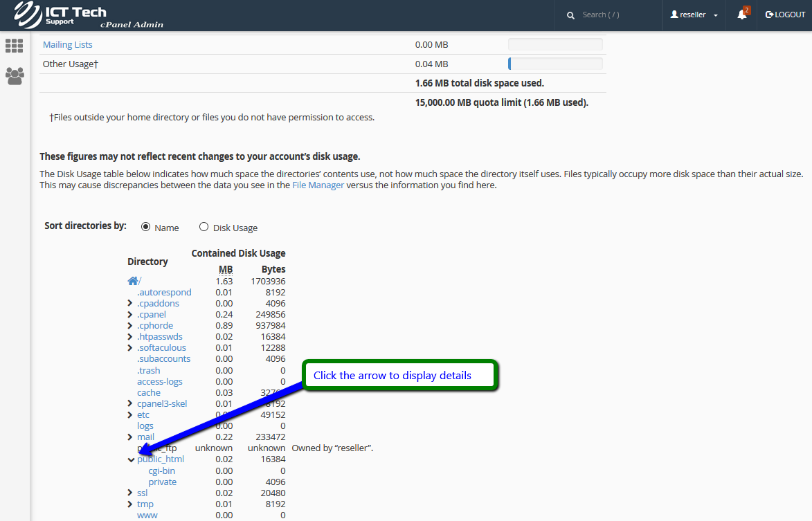This screenshot has width=812, height=521.
Task: Expand the mail directory arrow
Action: [x=130, y=437]
